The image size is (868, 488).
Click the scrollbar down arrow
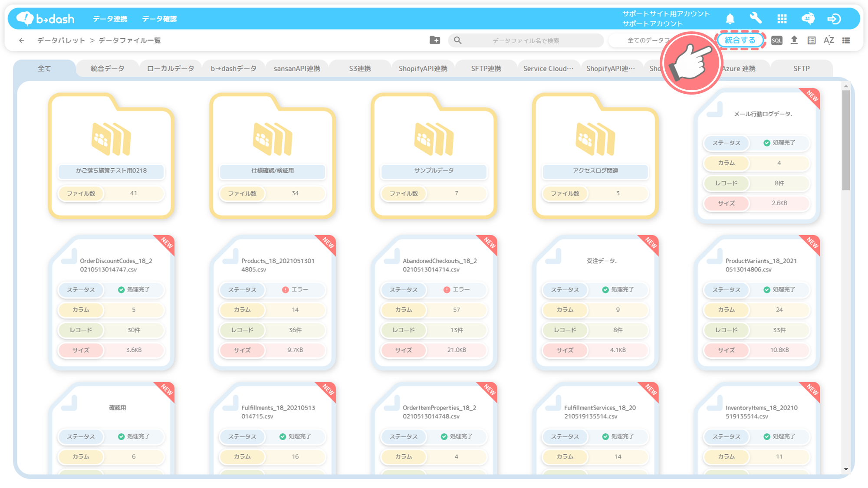pyautogui.click(x=846, y=469)
